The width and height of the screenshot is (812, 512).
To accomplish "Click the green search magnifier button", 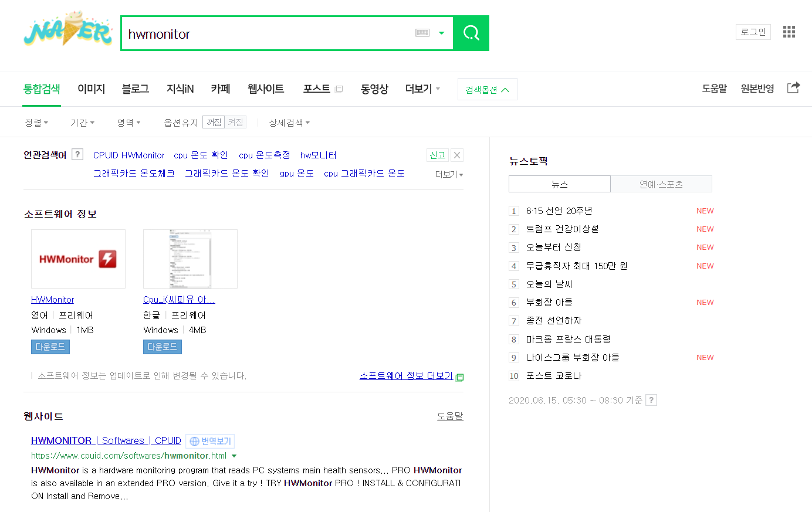I will coord(471,33).
